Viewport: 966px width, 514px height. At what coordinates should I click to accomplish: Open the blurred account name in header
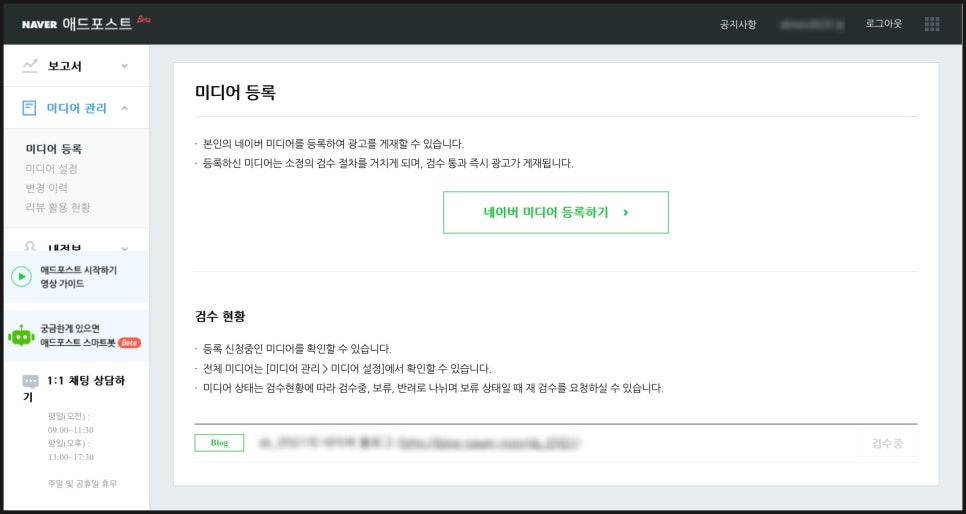tap(811, 24)
